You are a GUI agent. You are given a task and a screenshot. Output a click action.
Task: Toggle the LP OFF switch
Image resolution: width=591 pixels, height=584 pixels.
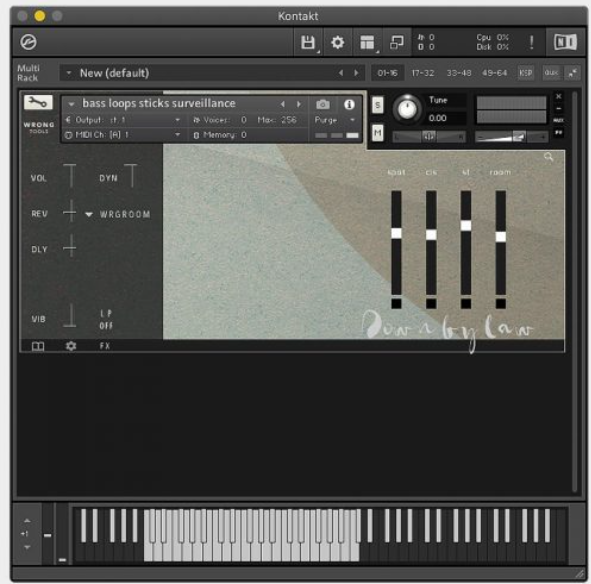106,319
